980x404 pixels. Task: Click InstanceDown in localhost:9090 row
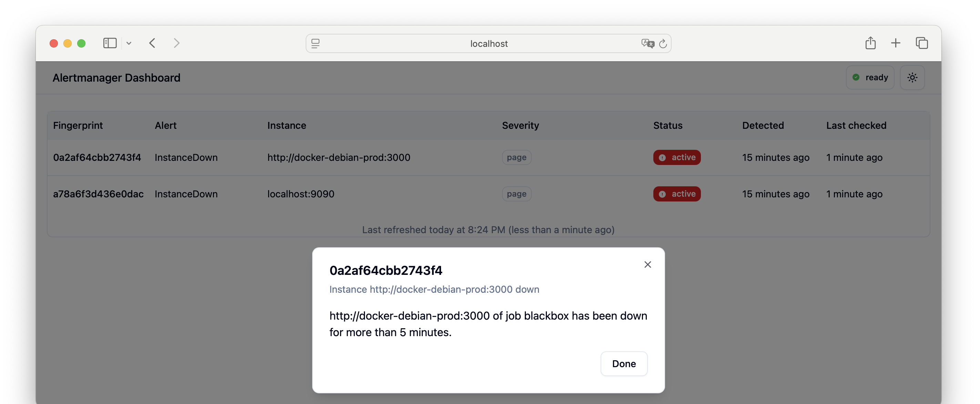click(186, 194)
